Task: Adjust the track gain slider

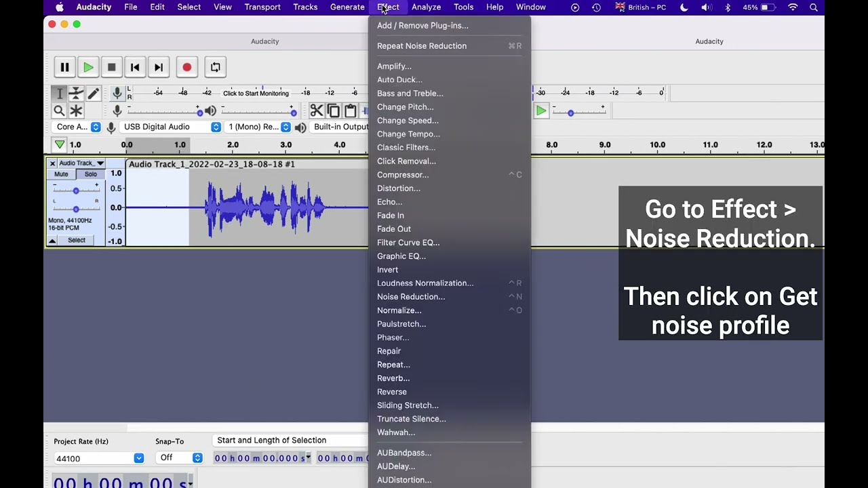Action: [76, 190]
